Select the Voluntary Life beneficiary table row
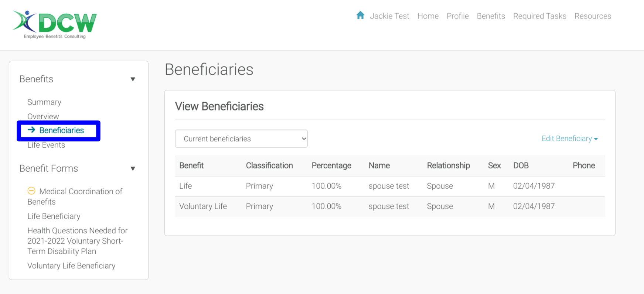Image resolution: width=644 pixels, height=294 pixels. [389, 206]
